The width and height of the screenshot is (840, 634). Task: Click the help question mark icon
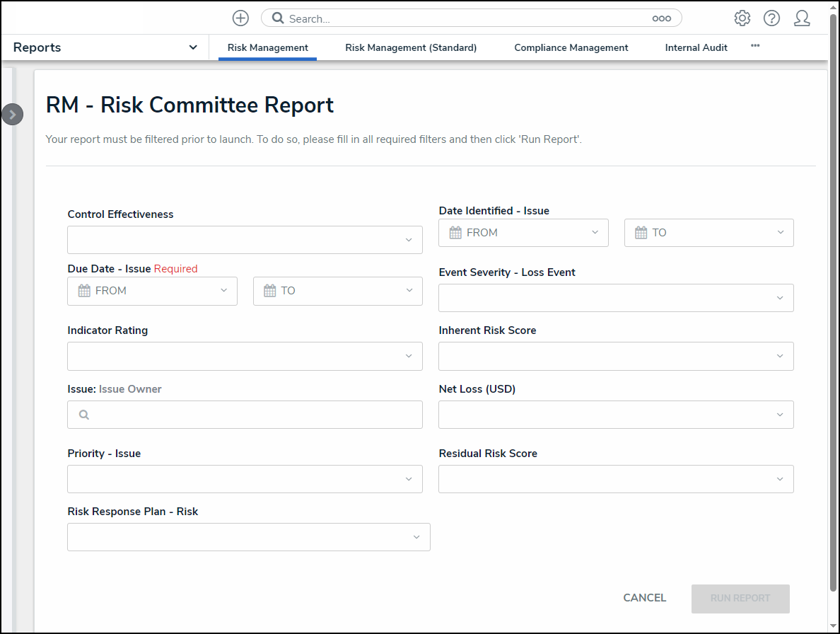point(771,18)
